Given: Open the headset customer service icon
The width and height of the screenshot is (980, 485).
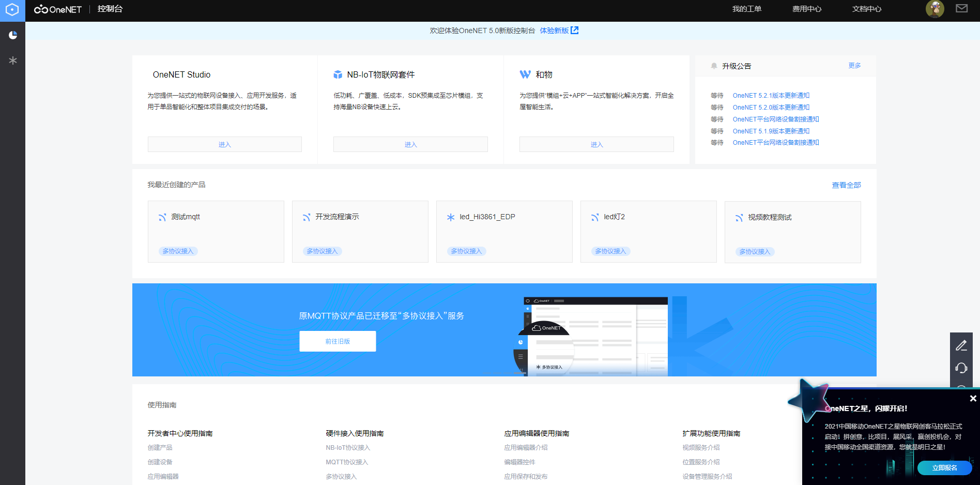Looking at the screenshot, I should pos(961,368).
